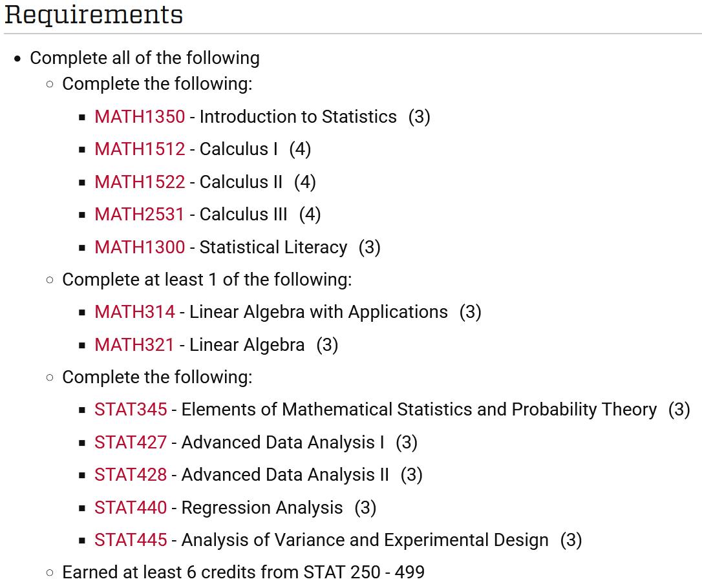Open the STAT427 course link
The image size is (702, 588).
[x=131, y=443]
